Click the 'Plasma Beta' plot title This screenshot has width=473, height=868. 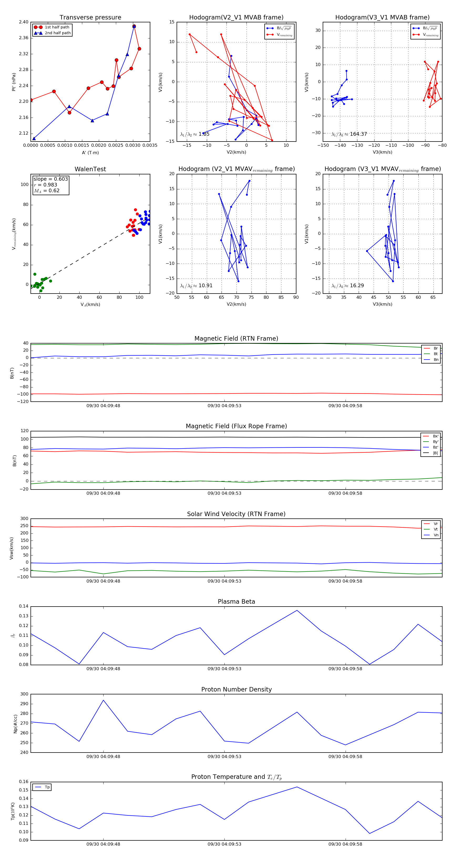tap(236, 602)
